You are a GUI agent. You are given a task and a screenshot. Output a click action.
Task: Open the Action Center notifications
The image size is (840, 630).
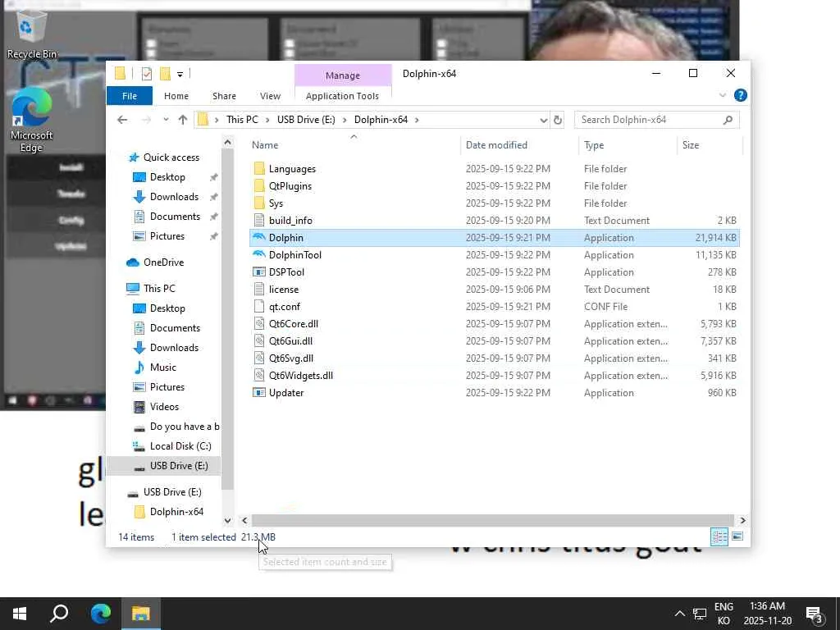tap(815, 614)
